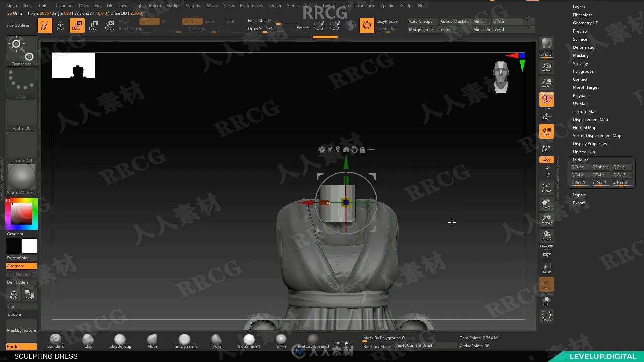This screenshot has width=644, height=362.
Task: Open the Render menu
Action: (275, 5)
